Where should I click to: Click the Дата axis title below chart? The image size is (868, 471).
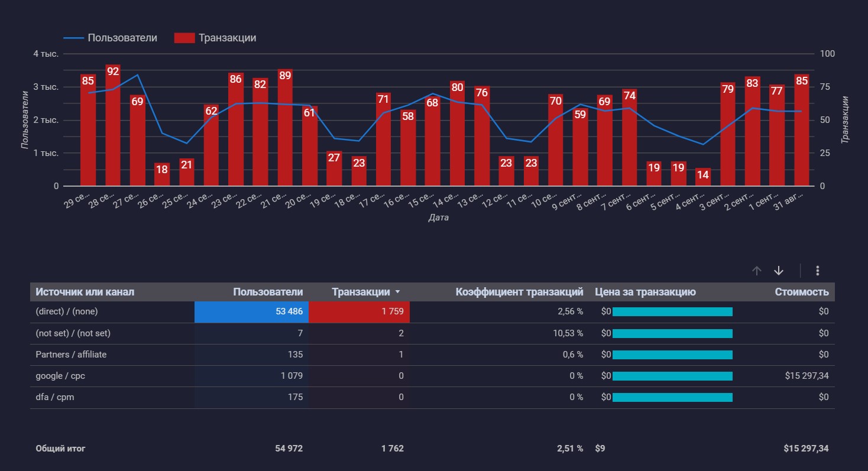point(439,218)
